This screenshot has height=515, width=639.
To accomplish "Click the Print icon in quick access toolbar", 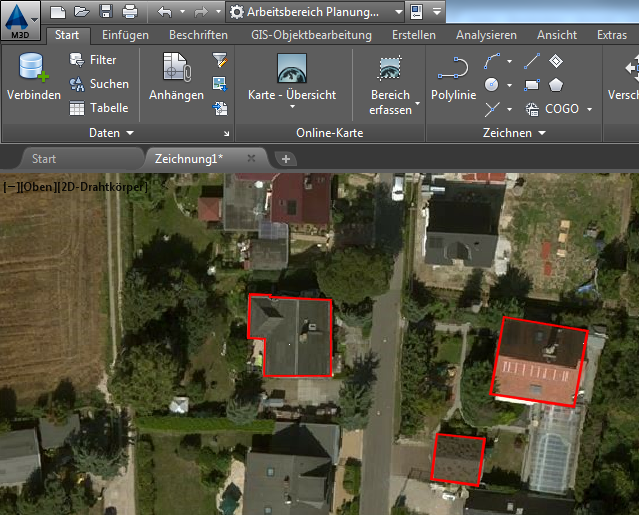I will click(x=129, y=12).
